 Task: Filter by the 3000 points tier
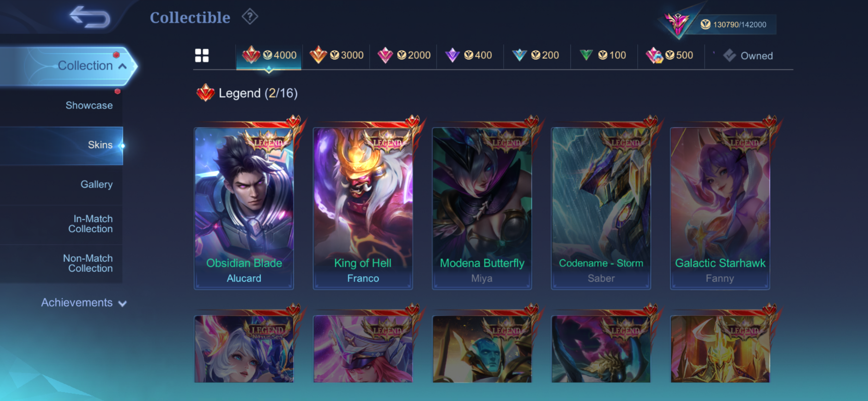[336, 55]
